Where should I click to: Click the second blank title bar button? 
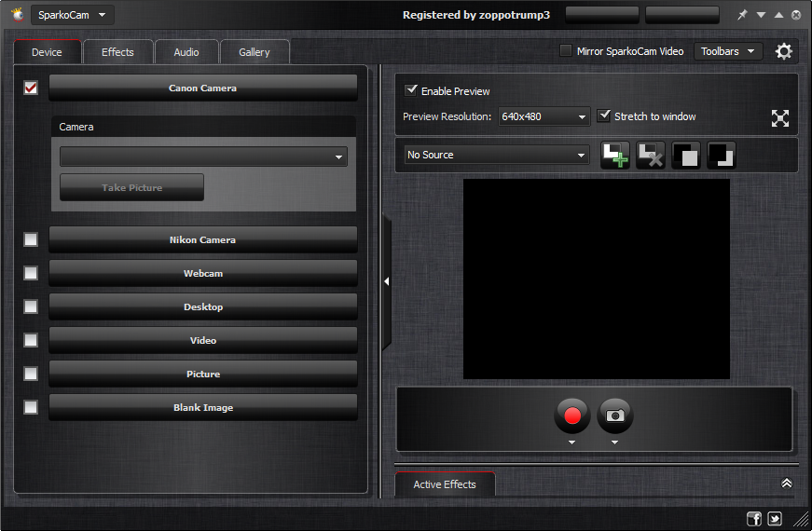(x=682, y=15)
